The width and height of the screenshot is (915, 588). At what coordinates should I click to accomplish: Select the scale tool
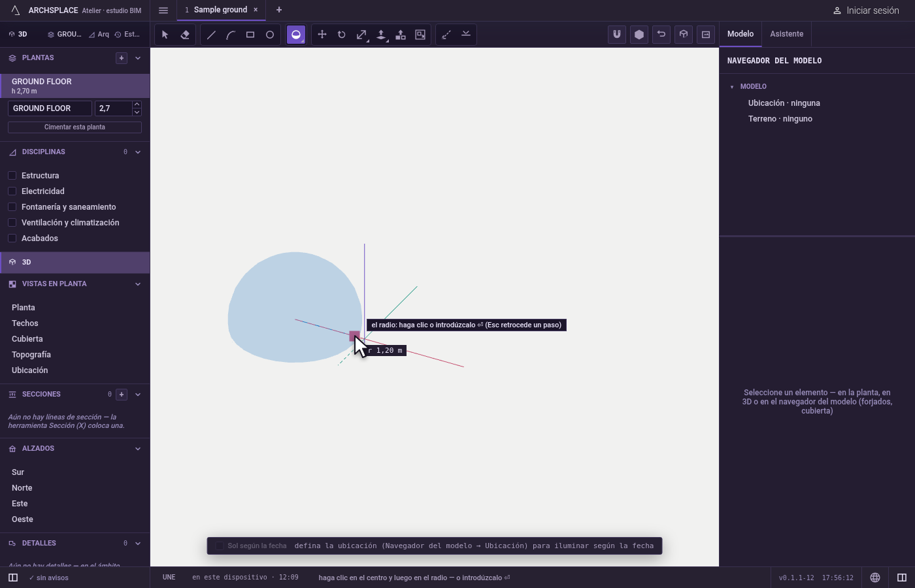tap(361, 35)
